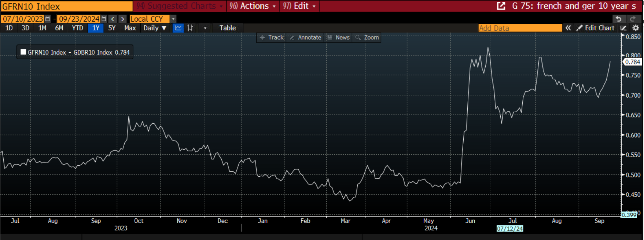The height and width of the screenshot is (240, 644).
Task: Click the Add Data input field
Action: (520, 28)
